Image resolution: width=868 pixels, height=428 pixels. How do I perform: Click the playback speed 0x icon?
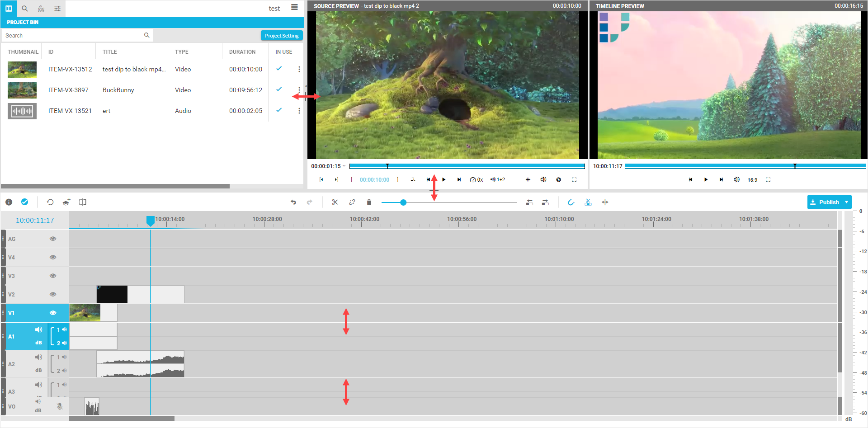476,179
